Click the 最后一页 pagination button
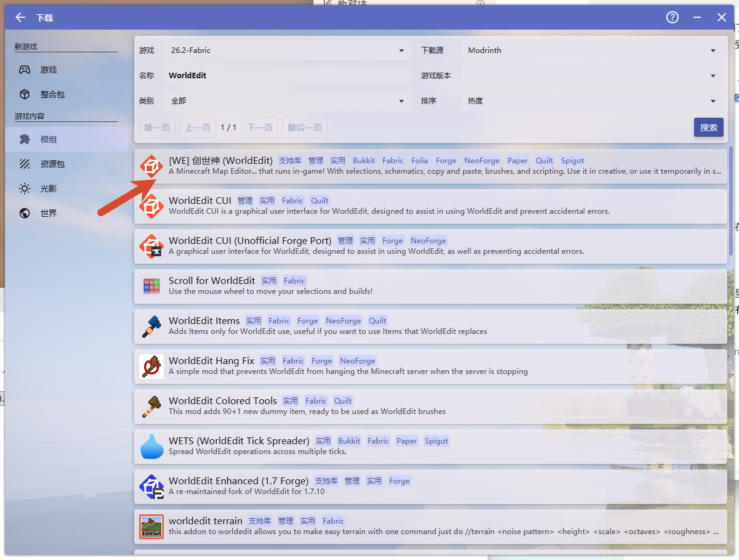Viewport: 739px width, 560px height. click(x=305, y=128)
